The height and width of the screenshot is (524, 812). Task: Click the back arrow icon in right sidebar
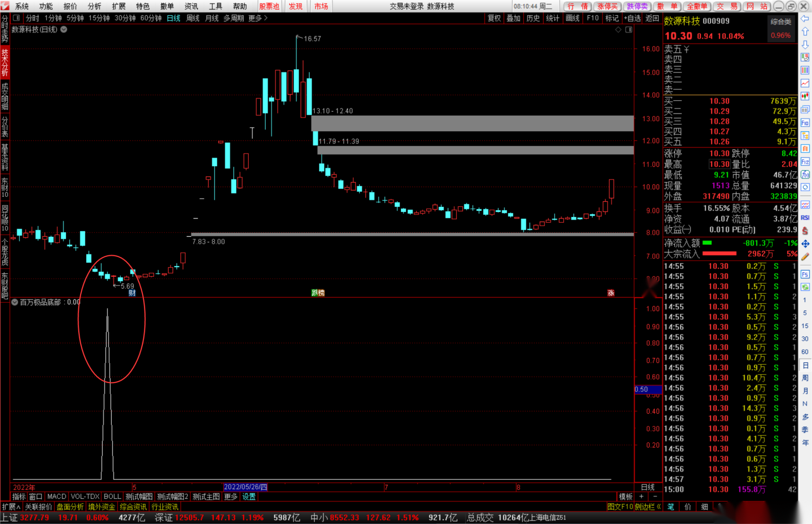pyautogui.click(x=805, y=19)
